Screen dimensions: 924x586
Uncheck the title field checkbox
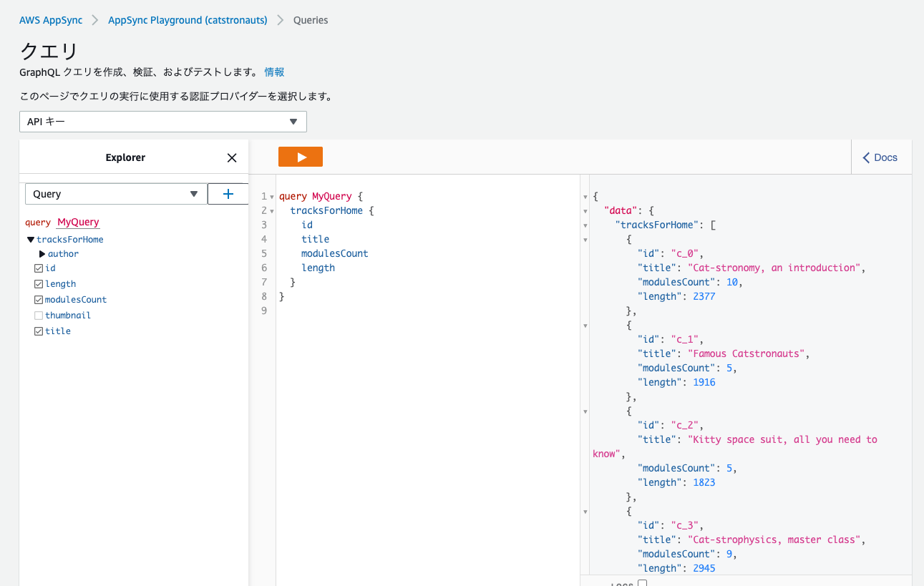pos(39,331)
